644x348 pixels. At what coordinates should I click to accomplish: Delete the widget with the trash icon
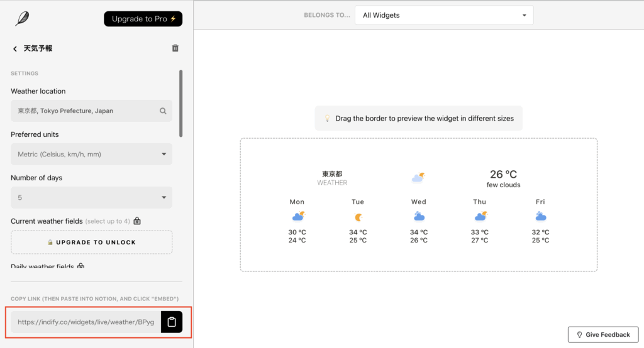tap(175, 48)
